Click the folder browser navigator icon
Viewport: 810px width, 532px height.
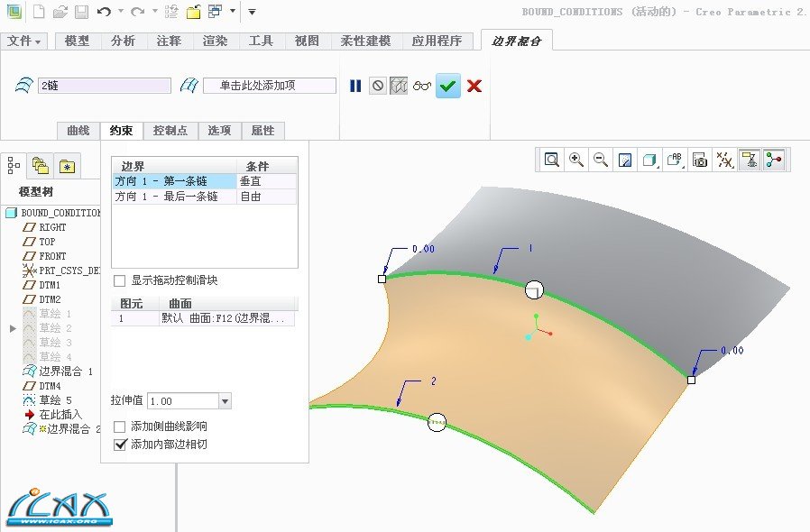(x=41, y=166)
